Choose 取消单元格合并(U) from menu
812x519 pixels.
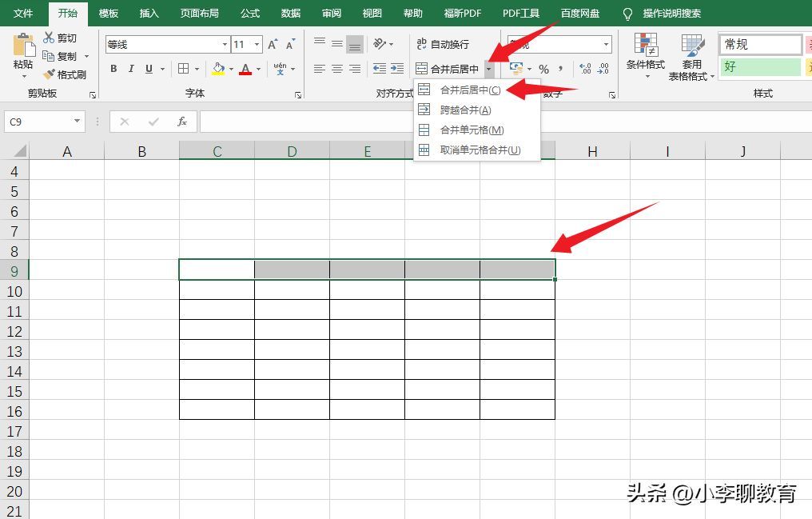pos(477,150)
